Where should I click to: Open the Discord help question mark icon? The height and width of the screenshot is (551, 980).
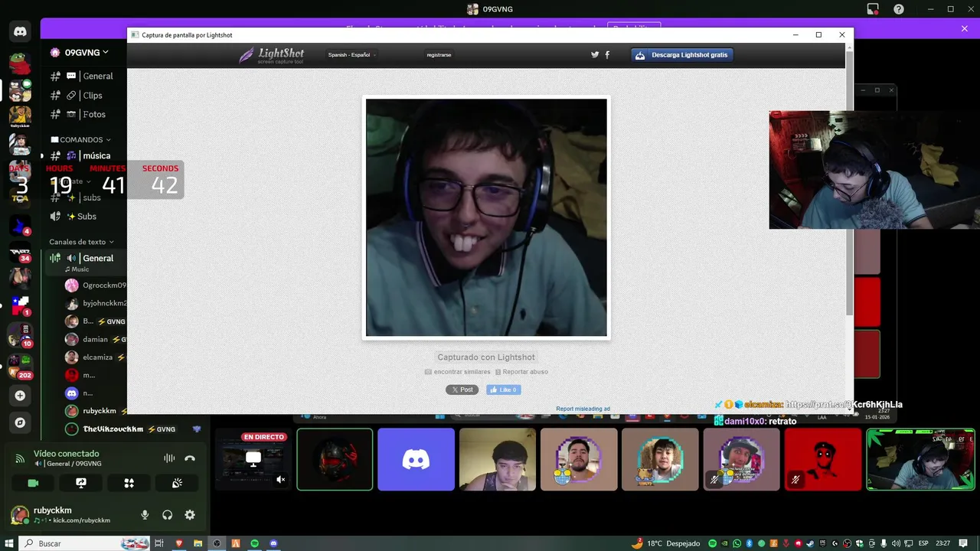[x=899, y=9]
